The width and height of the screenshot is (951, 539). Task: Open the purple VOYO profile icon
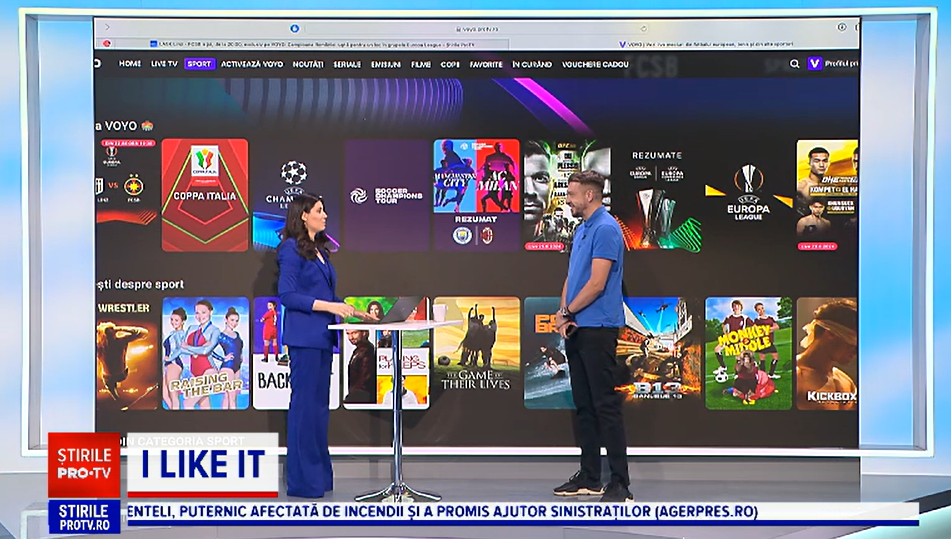[x=815, y=64]
